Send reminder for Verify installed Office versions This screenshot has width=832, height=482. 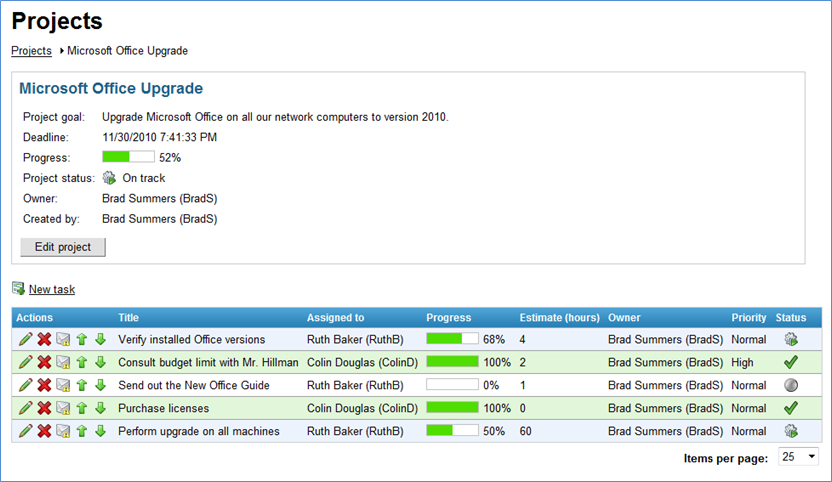[63, 339]
